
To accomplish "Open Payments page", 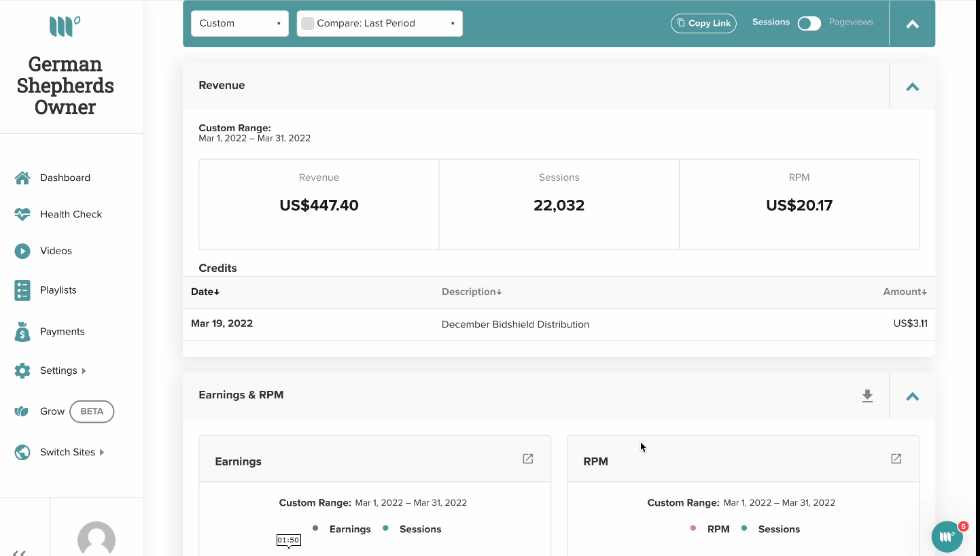I will pos(62,332).
